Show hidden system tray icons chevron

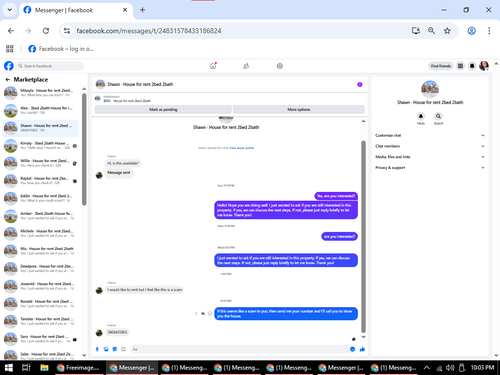[426, 368]
